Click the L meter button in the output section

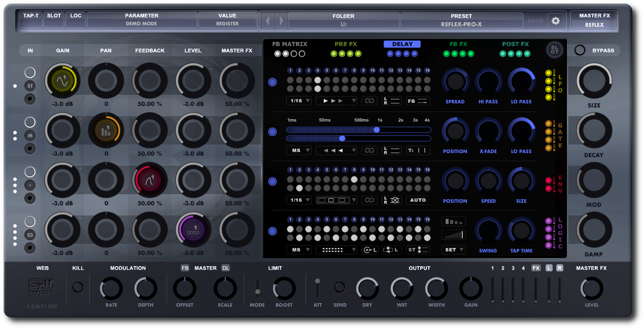[549, 268]
